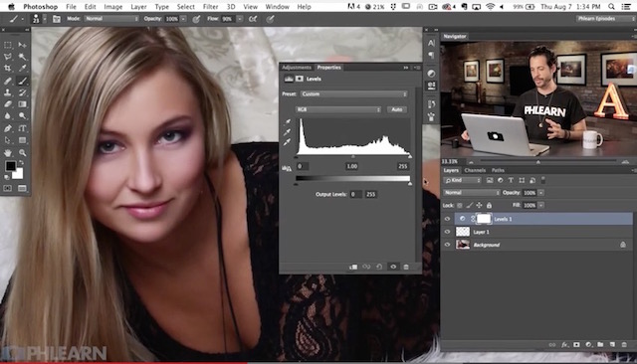Viewport: 637px width, 364px height.
Task: Select the Gradient tool
Action: 22,104
